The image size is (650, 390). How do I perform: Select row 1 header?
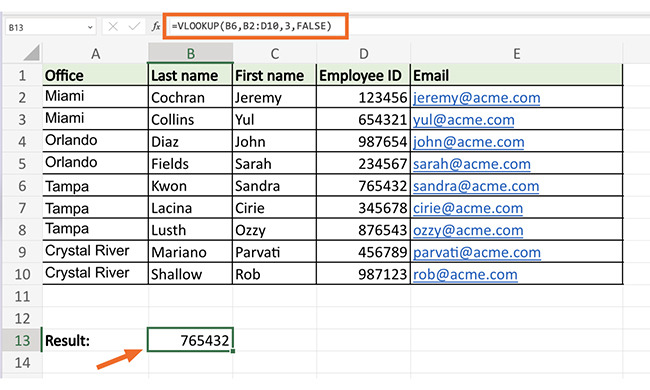pos(22,75)
